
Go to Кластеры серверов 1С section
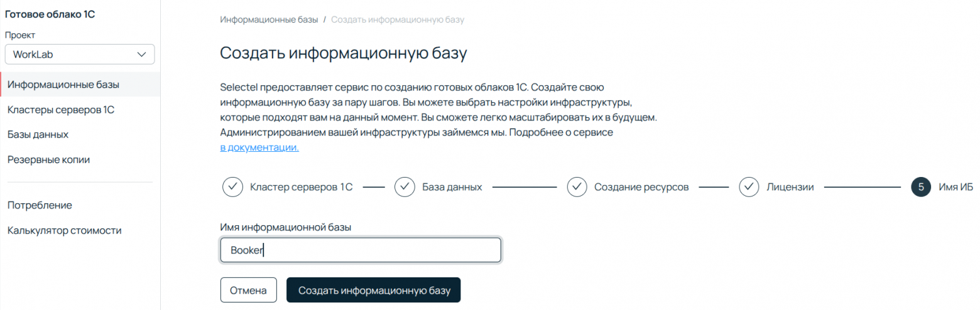(x=61, y=110)
